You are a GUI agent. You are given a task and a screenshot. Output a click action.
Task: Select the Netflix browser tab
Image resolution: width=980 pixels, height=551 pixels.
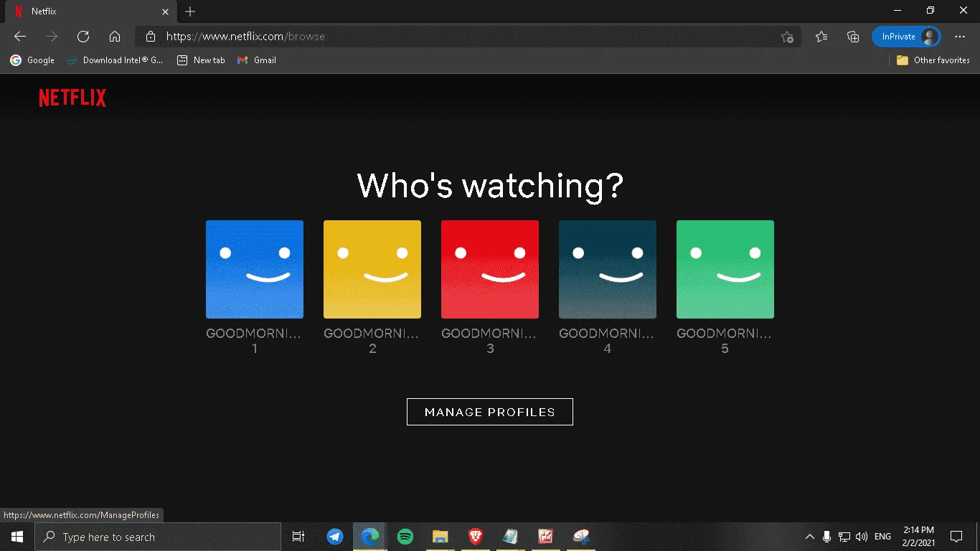tap(89, 11)
